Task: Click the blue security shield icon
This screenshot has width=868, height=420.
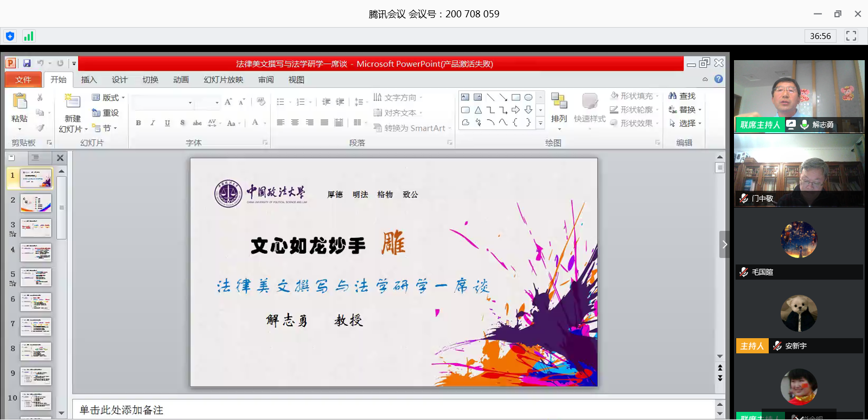Action: [x=10, y=36]
